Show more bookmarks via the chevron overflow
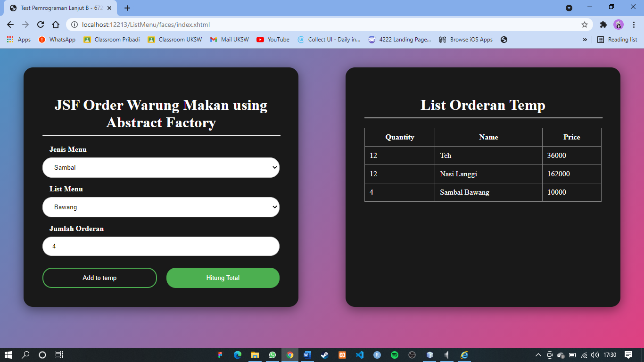 tap(585, 40)
